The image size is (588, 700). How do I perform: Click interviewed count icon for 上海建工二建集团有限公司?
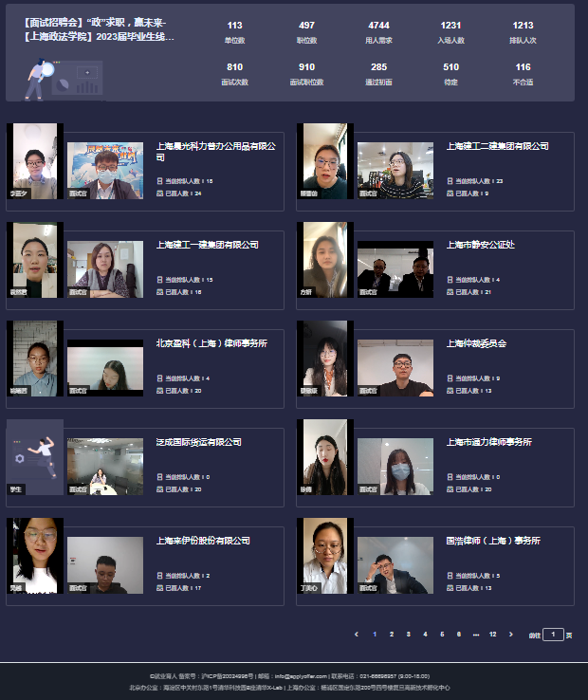tap(450, 193)
